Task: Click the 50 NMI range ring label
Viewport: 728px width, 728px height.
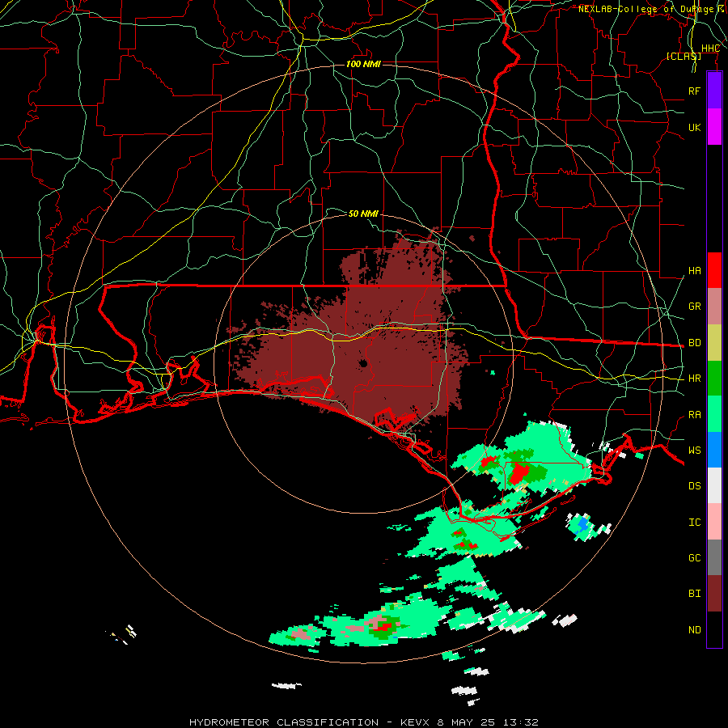Action: (x=363, y=214)
